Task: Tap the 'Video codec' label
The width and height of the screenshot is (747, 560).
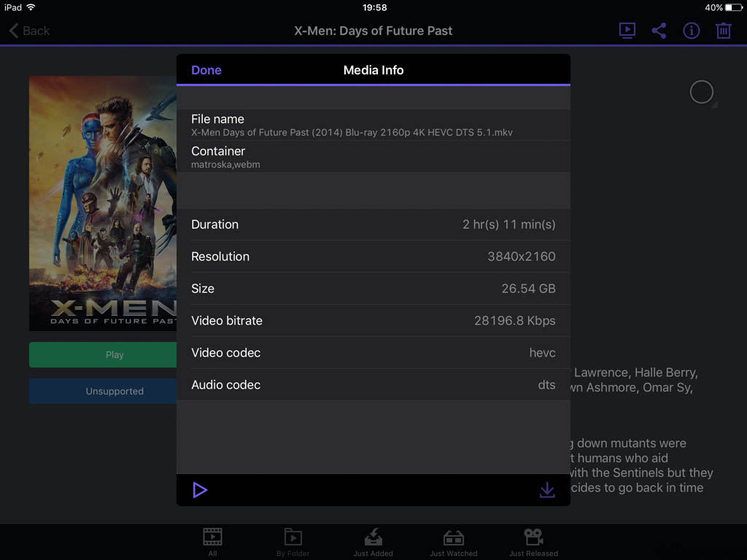Action: coord(226,353)
